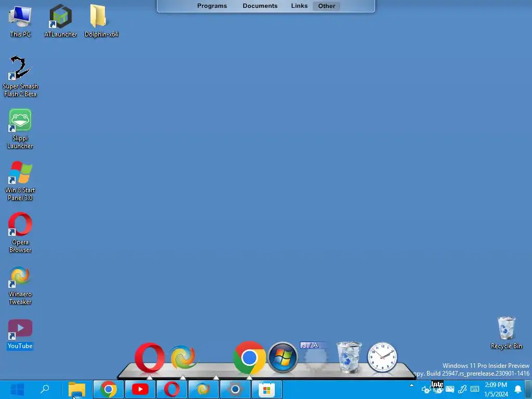Click the Windows orb in the dock
Viewport: 532px width, 399px height.
point(283,357)
